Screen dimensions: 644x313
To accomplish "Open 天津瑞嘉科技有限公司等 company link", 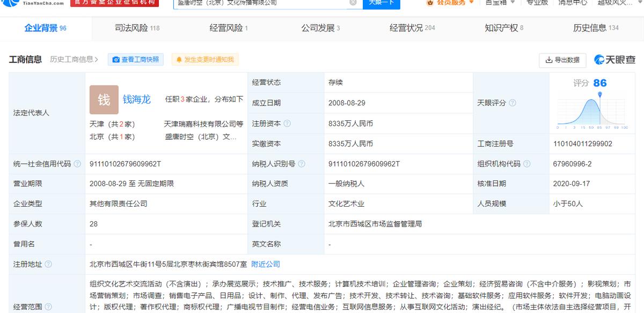I will (x=203, y=124).
